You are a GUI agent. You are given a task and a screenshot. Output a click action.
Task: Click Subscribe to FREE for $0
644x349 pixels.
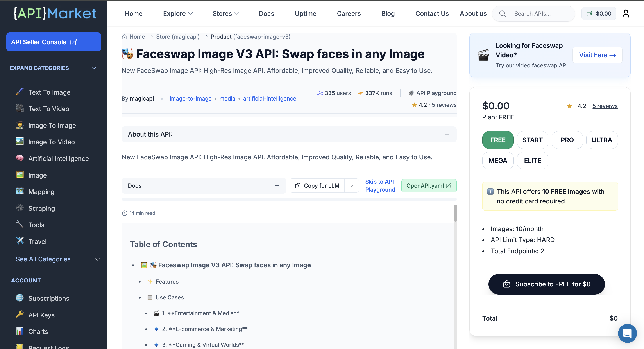click(546, 284)
